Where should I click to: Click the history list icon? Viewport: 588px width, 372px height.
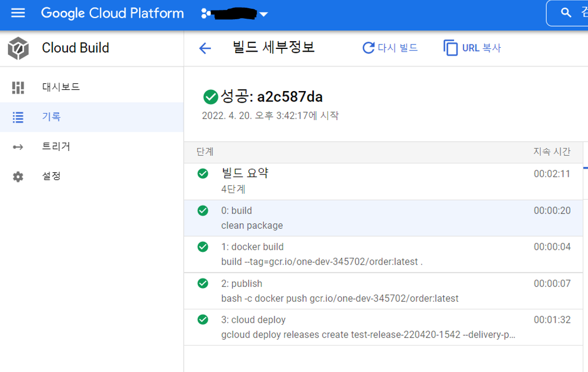(x=18, y=117)
